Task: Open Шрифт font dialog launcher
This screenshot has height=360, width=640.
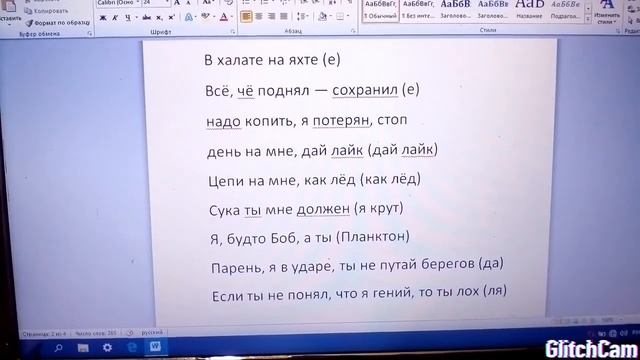Action: click(233, 31)
